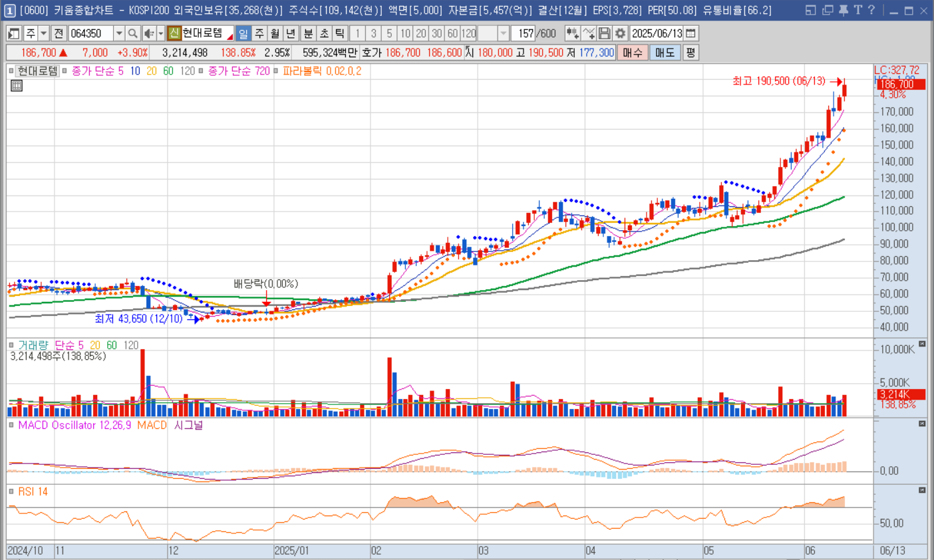Click the MACD Oscillator 12,26,9 legend
The width and height of the screenshot is (934, 560).
[75, 425]
